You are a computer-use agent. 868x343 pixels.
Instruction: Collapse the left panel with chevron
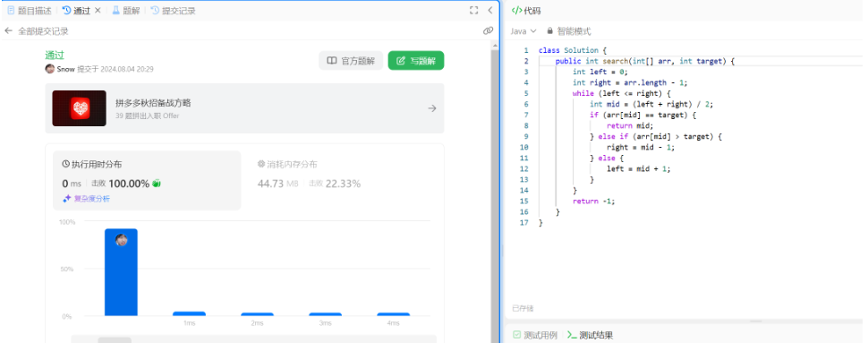[x=489, y=10]
